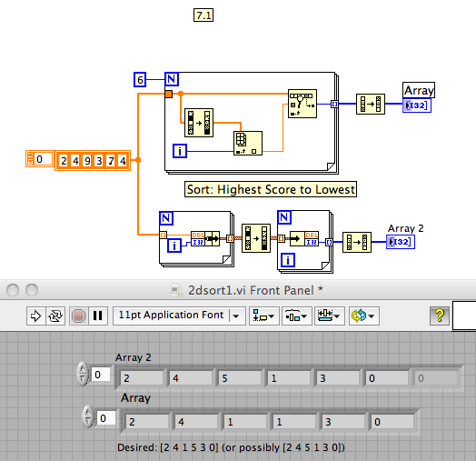476x461 pixels.
Task: Open the Reorder dropdown
Action: (364, 316)
